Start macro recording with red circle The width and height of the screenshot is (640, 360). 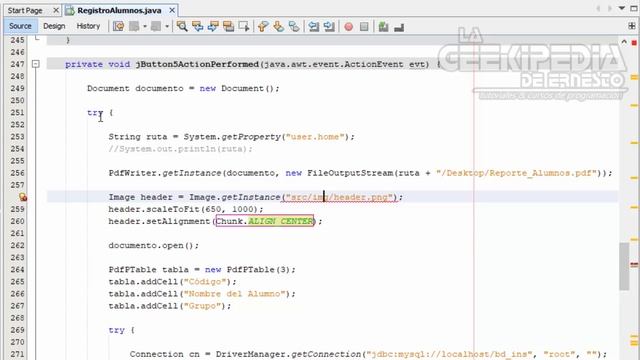point(349,27)
